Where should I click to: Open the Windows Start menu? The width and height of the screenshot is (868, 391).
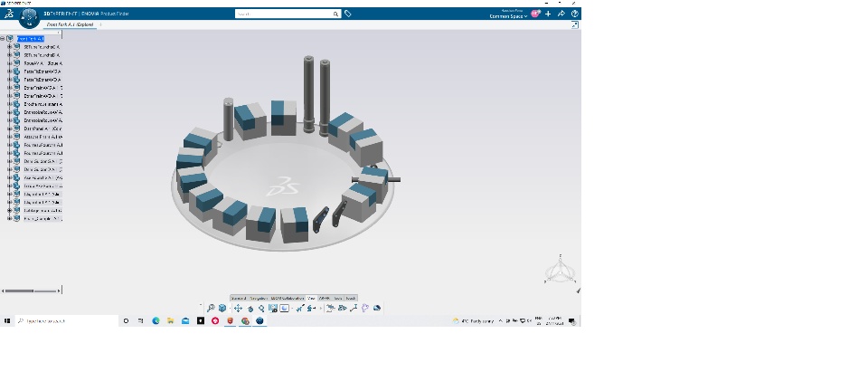point(7,320)
